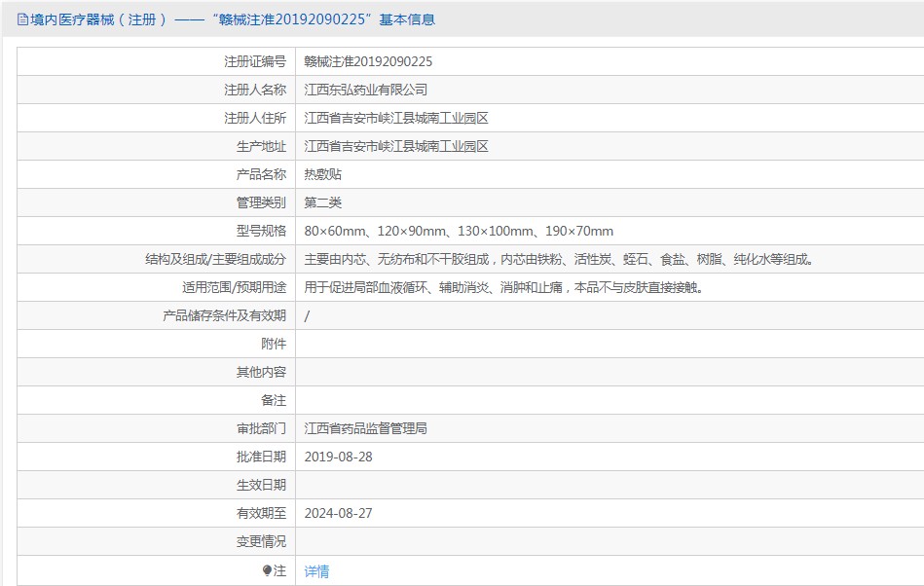The height and width of the screenshot is (586, 924).
Task: Click the 产品储存条件及有效期 label
Action: pyautogui.click(x=225, y=315)
